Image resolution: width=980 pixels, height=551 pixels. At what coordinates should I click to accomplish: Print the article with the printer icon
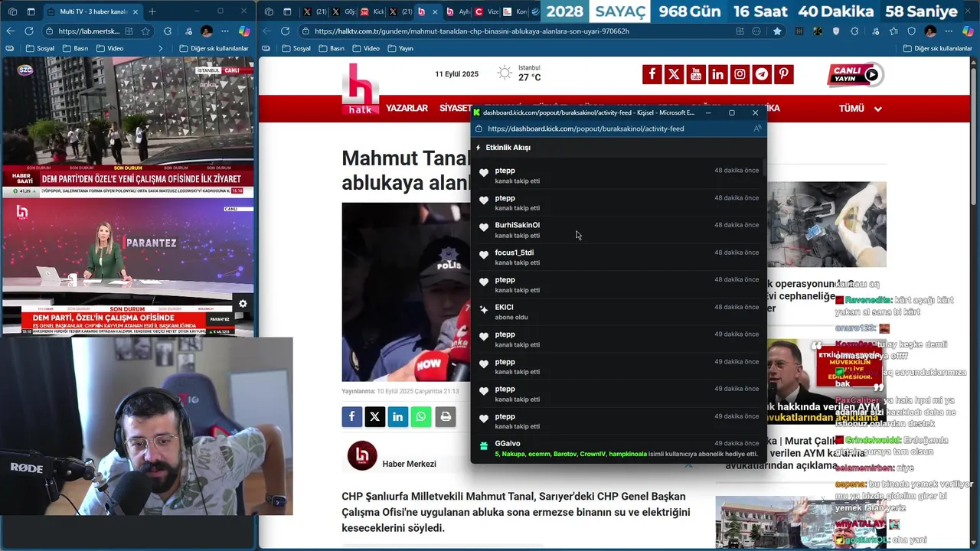[x=446, y=416]
